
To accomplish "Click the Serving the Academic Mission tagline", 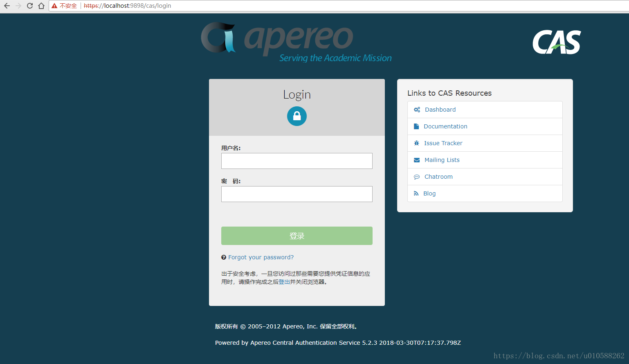I will click(335, 58).
